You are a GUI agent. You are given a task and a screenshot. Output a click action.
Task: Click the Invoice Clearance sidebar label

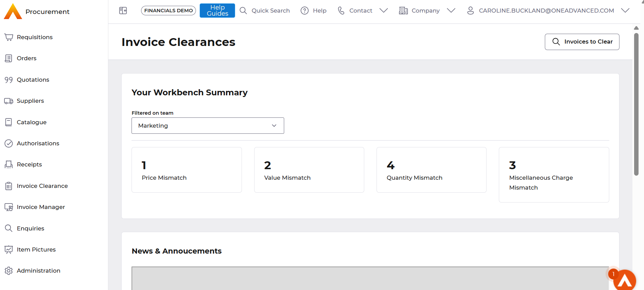pos(42,186)
